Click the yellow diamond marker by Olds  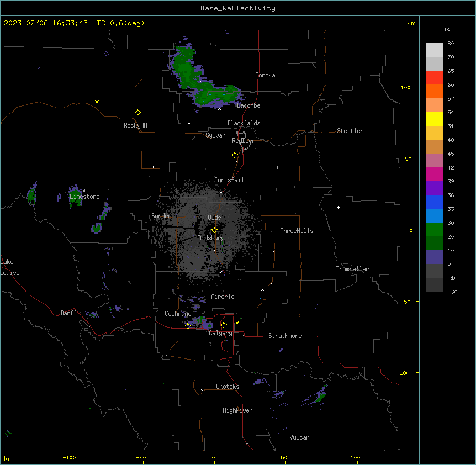pos(214,230)
